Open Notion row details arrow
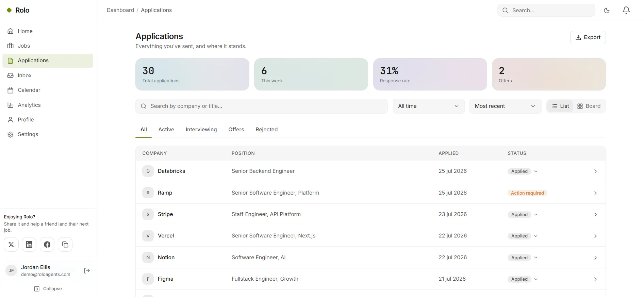The image size is (644, 297). point(595,258)
